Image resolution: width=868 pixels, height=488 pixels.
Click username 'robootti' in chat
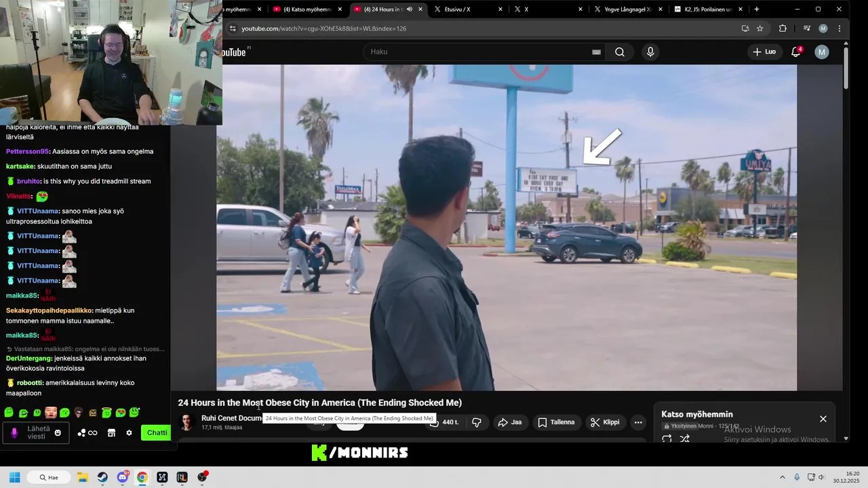(29, 383)
